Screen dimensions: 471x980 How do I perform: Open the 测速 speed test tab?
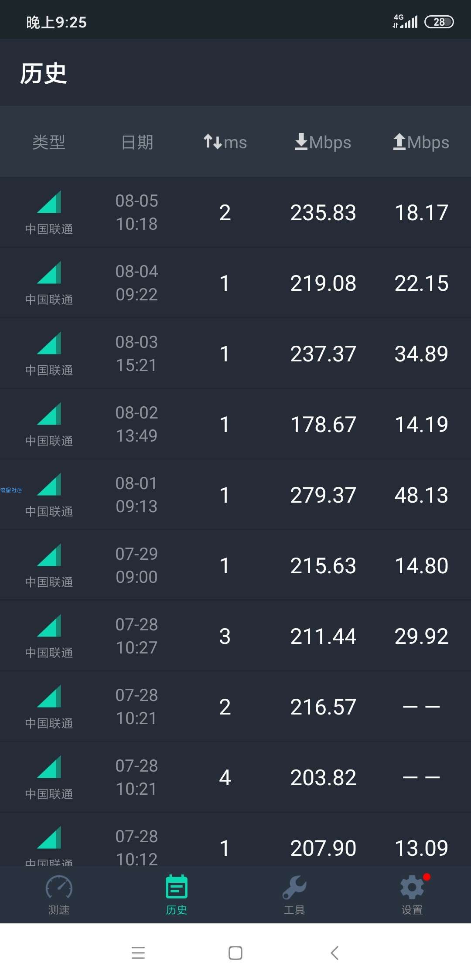click(x=59, y=895)
